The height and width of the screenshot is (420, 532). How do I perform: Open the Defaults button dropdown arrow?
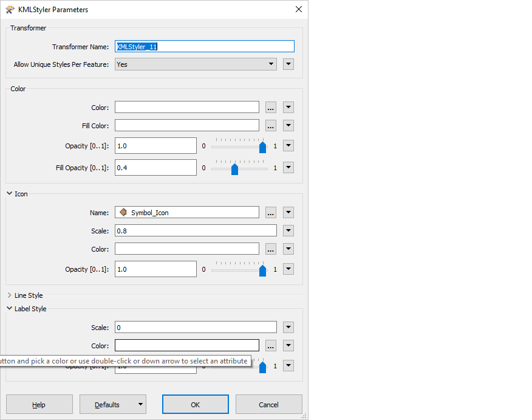pyautogui.click(x=140, y=405)
